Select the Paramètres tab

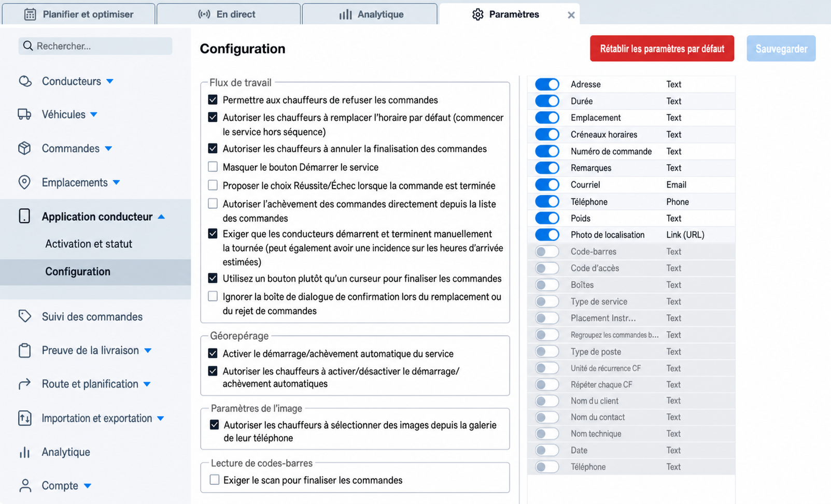point(509,14)
